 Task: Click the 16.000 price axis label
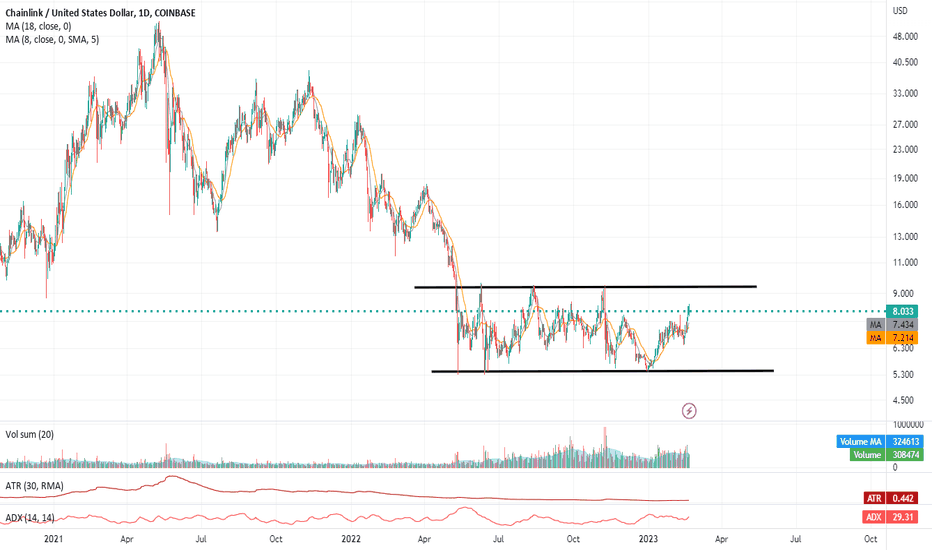(x=905, y=205)
